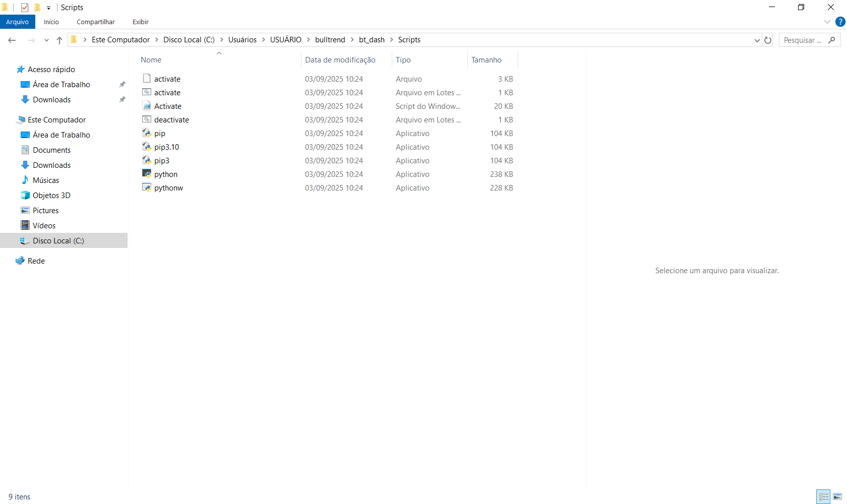Open the Quick Access Toolbar customize dropdown
The height and width of the screenshot is (504, 847).
[48, 8]
